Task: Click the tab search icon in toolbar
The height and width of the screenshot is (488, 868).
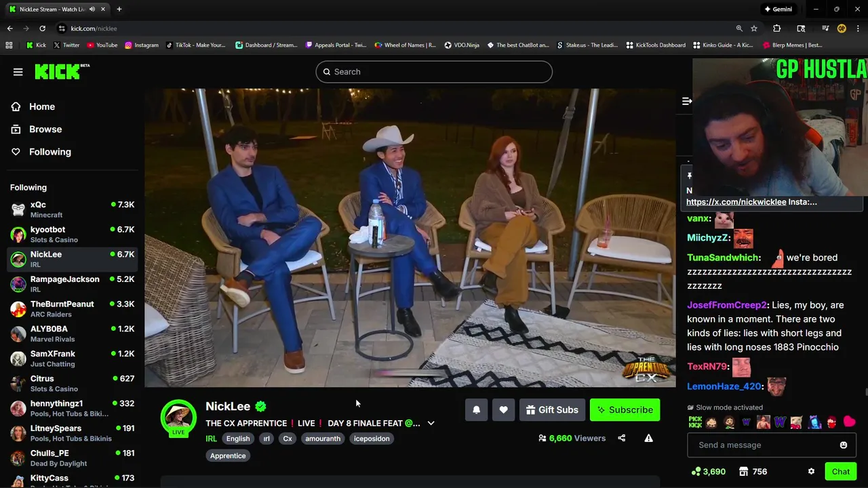Action: tap(801, 28)
